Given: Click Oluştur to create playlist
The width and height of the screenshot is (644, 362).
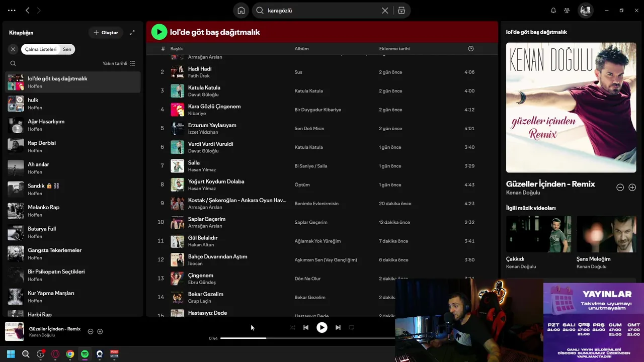Looking at the screenshot, I should 105,33.
